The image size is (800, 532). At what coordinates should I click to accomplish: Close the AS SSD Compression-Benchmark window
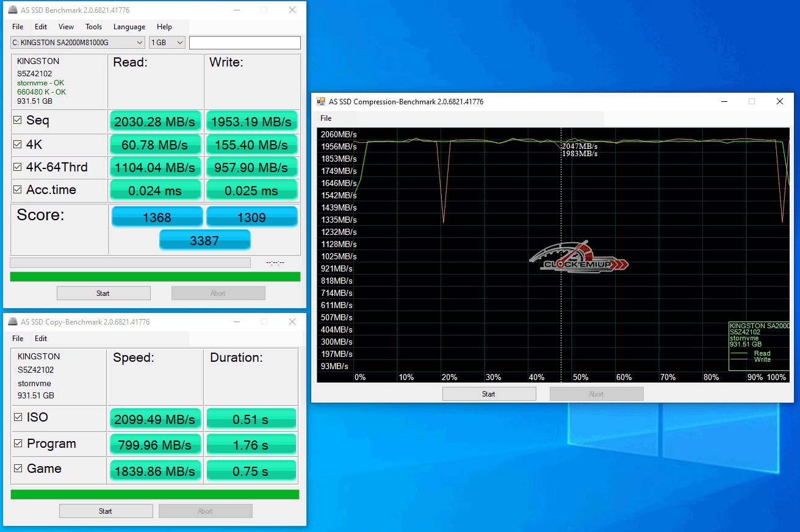[x=779, y=102]
